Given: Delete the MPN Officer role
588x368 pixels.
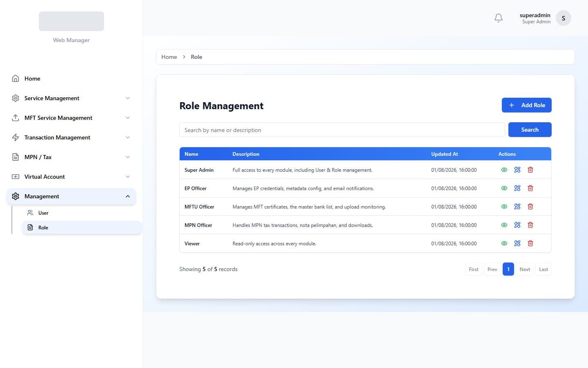Looking at the screenshot, I should (x=530, y=225).
